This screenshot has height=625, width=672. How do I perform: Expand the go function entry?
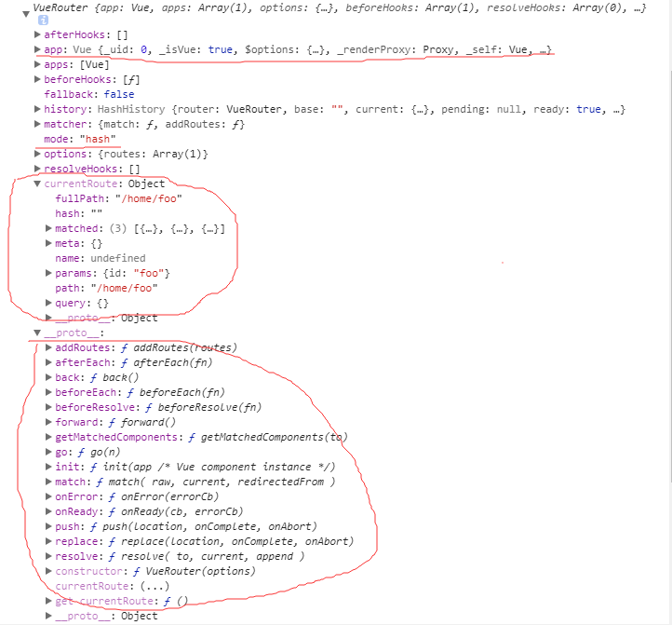coord(48,452)
